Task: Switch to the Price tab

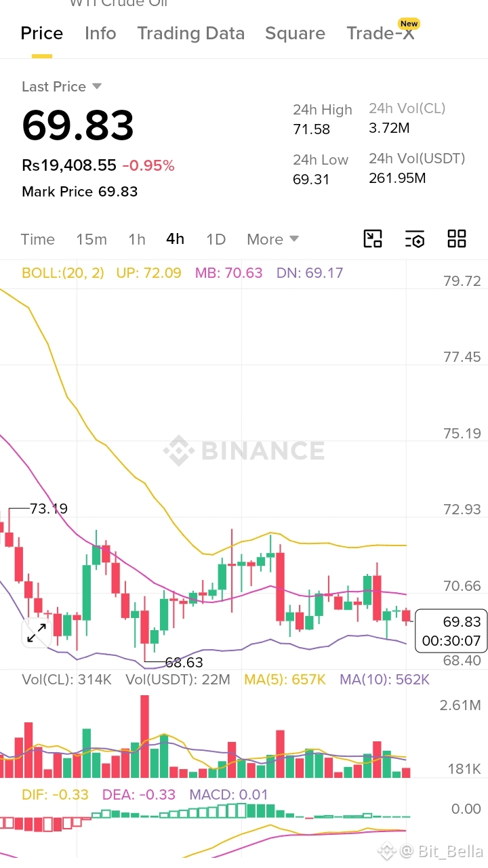Action: tap(42, 33)
